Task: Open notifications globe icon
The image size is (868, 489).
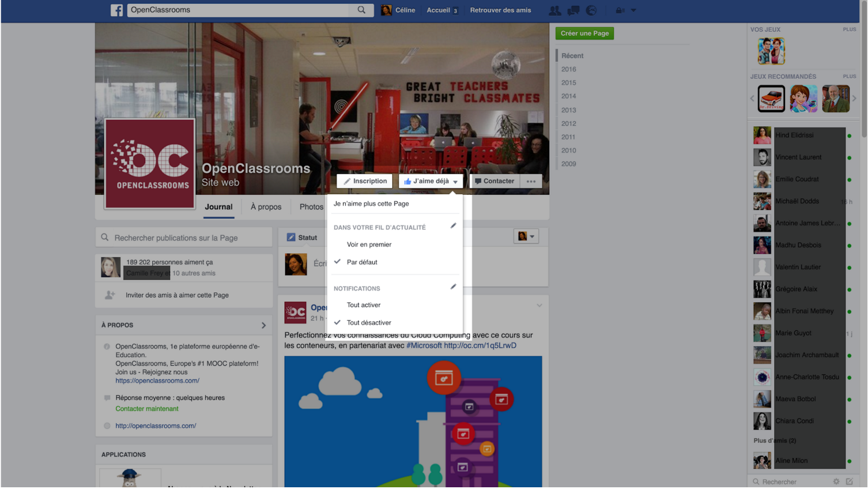Action: [x=591, y=10]
